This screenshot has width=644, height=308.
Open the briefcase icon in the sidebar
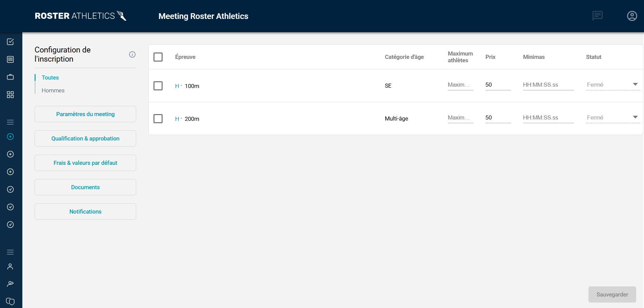point(11,77)
